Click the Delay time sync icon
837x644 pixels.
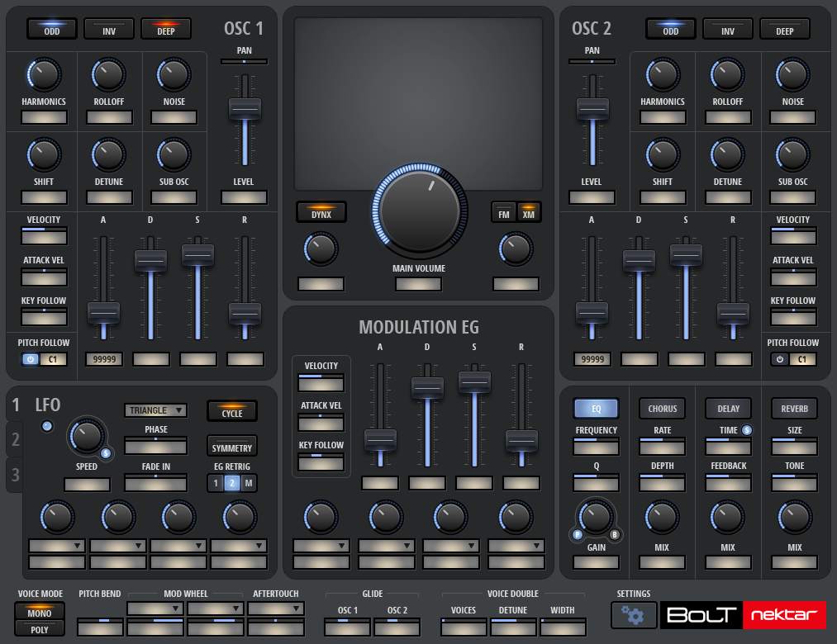click(x=747, y=430)
